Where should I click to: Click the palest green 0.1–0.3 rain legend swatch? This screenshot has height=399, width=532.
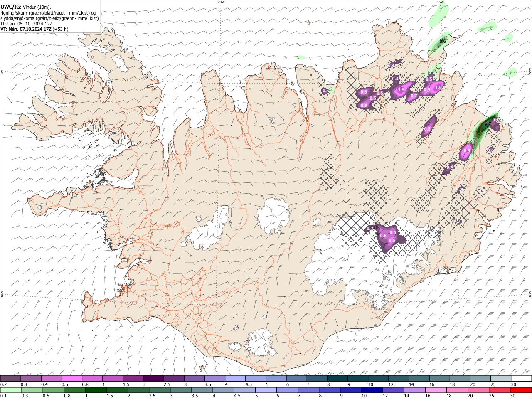[x=10, y=390]
